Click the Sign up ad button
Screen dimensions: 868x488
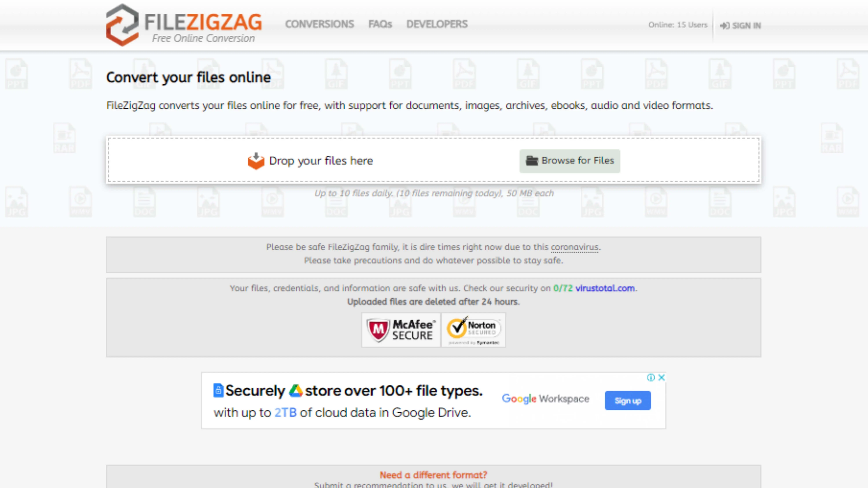tap(628, 400)
